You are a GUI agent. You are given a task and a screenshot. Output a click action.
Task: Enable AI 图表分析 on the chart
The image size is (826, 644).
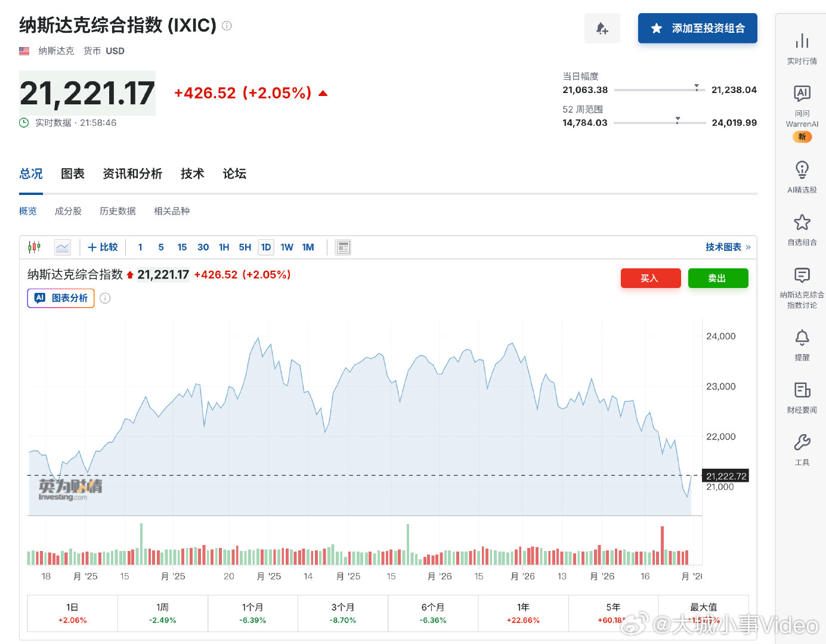pyautogui.click(x=60, y=298)
